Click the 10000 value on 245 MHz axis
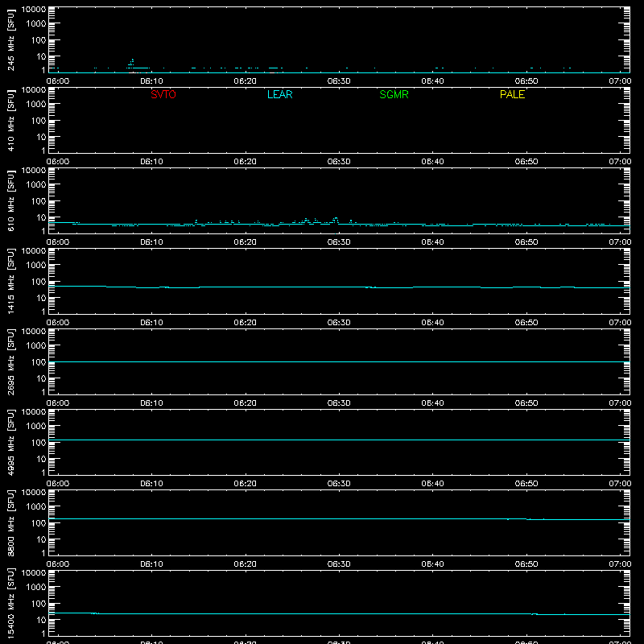 point(34,10)
